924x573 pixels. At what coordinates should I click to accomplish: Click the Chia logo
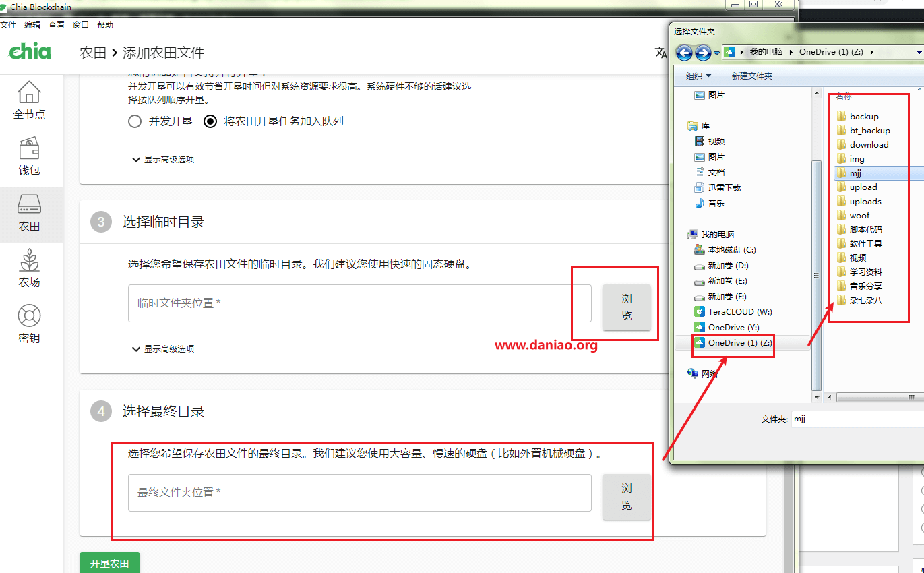[x=30, y=52]
